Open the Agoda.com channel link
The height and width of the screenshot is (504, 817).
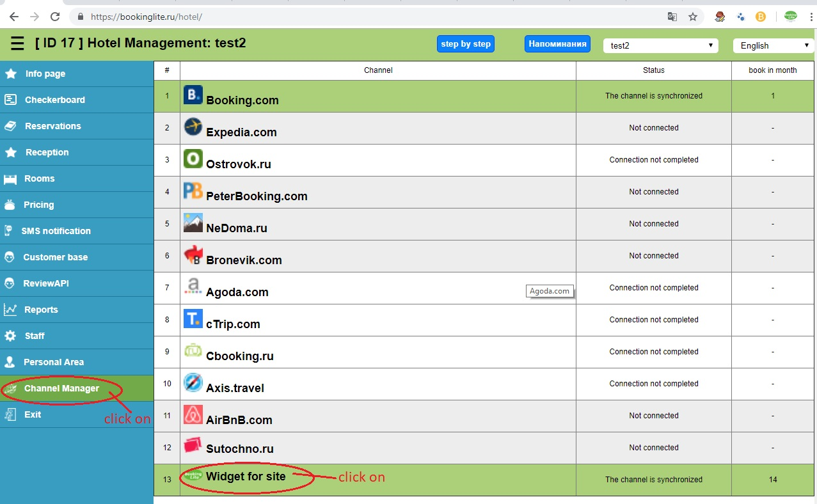[237, 292]
